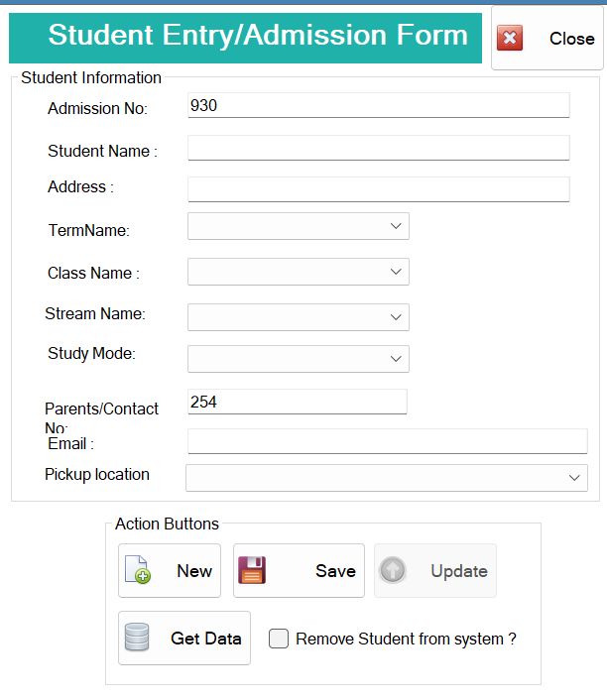The image size is (607, 700).
Task: Select the Address input field
Action: pos(378,189)
